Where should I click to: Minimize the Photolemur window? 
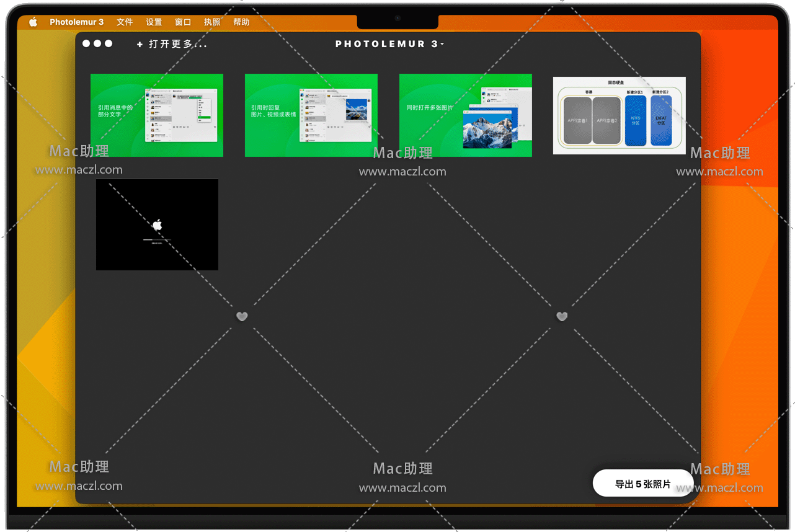click(x=97, y=43)
